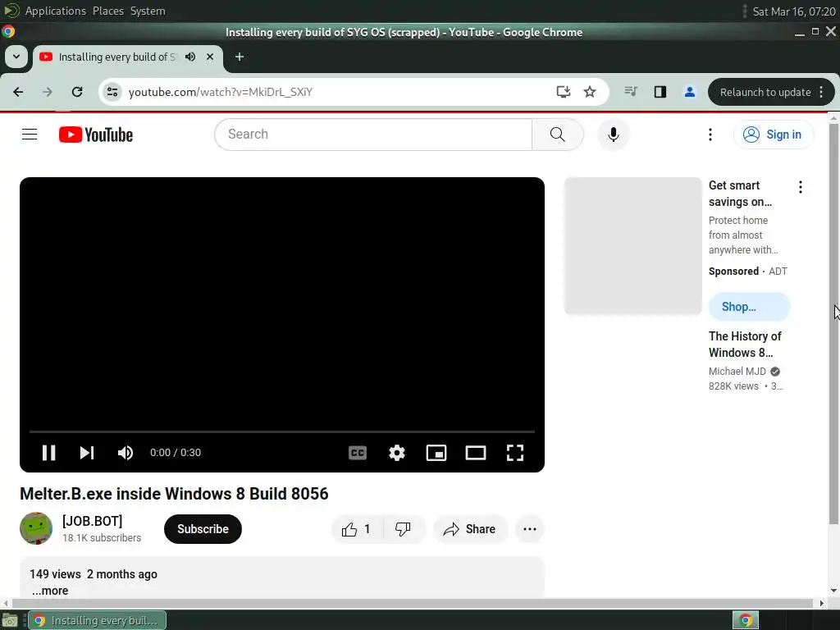Viewport: 840px width, 630px height.
Task: Go back in Chrome
Action: 18,92
